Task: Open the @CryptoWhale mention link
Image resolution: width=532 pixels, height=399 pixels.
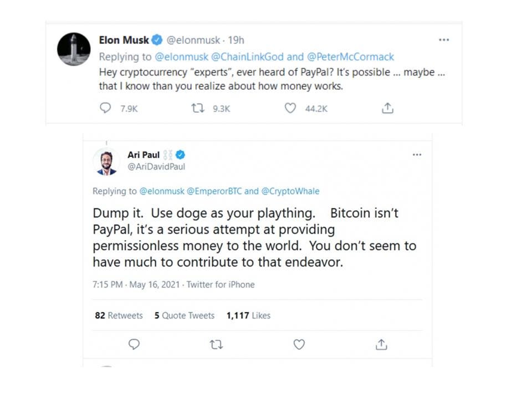Action: [x=290, y=191]
